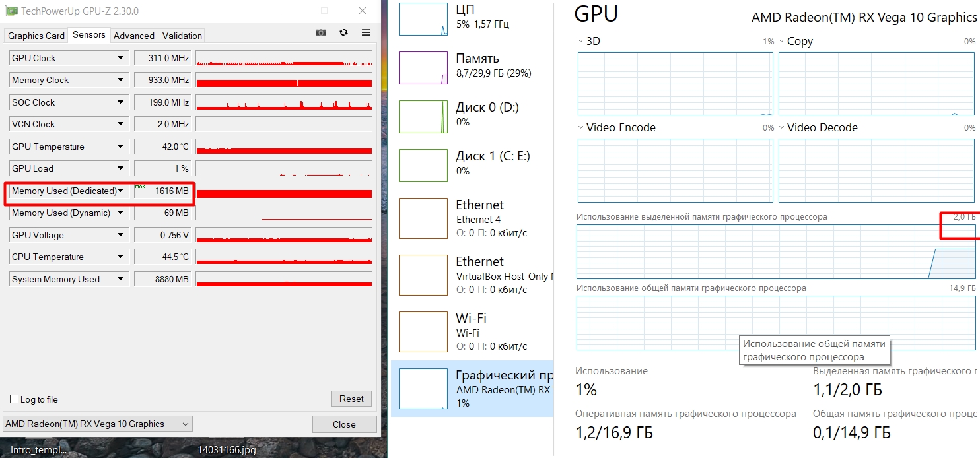Viewport: 980px width, 458px height.
Task: Expand the Memory Clock sensor dropdown
Action: [x=120, y=80]
